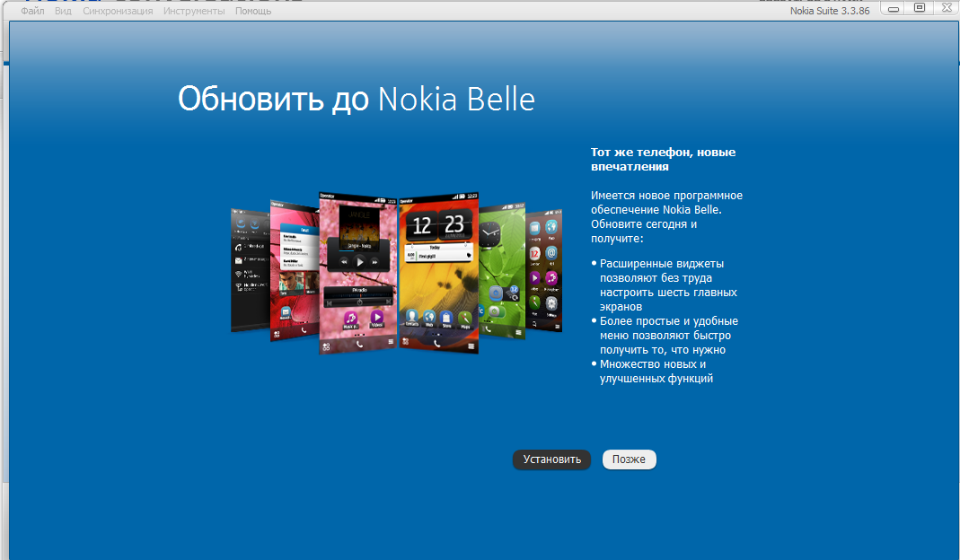Choose Позже to postpone the update

(629, 459)
